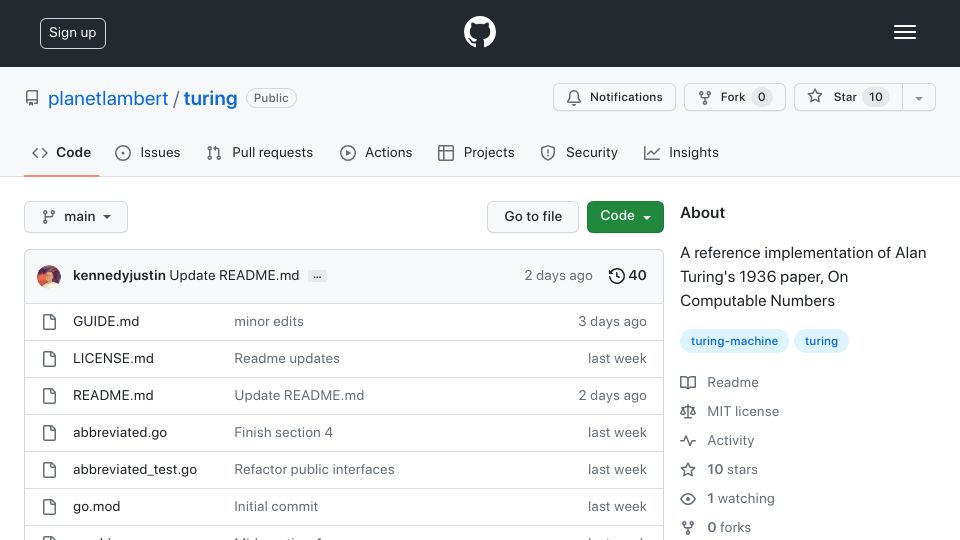Click the '3 days ago' timestamp for GUIDE.md

coord(612,321)
